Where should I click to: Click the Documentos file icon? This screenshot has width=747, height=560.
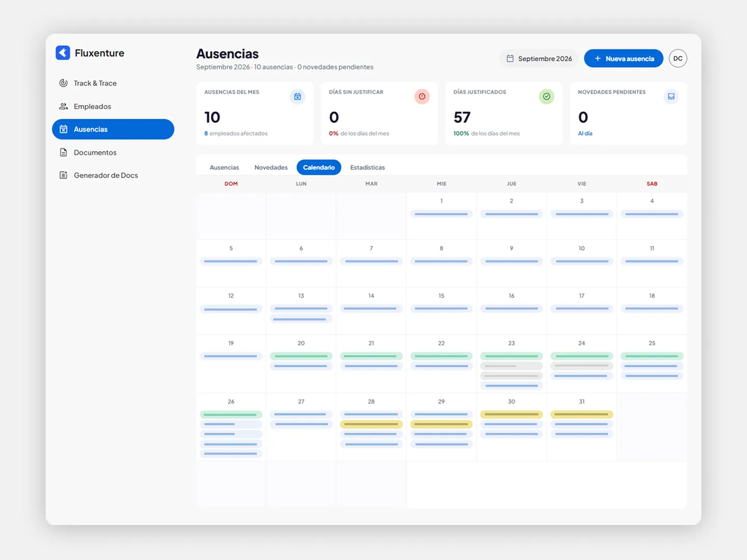(x=63, y=152)
